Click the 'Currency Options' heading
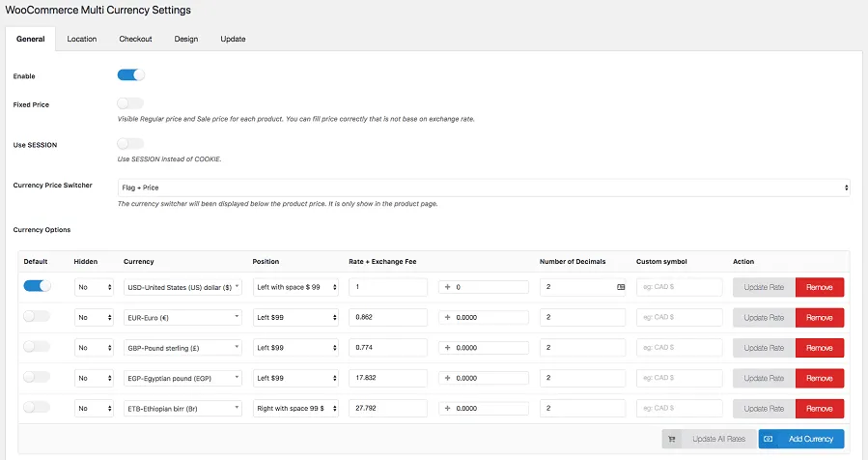868x460 pixels. [42, 229]
